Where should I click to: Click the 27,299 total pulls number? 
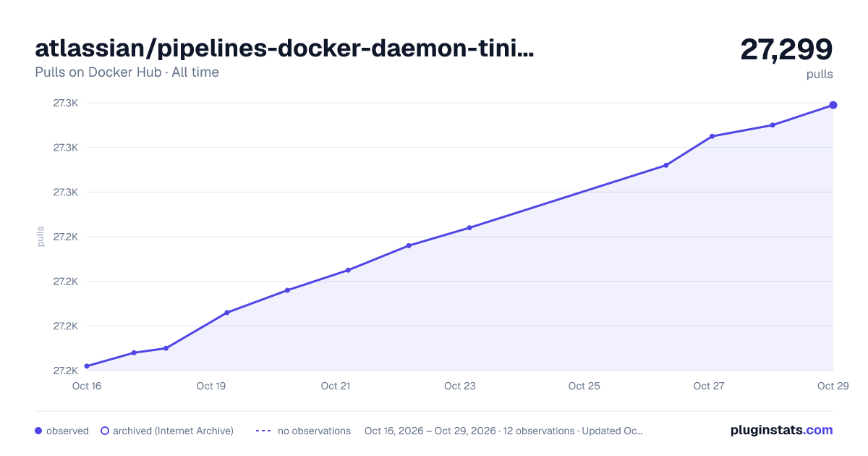(786, 49)
